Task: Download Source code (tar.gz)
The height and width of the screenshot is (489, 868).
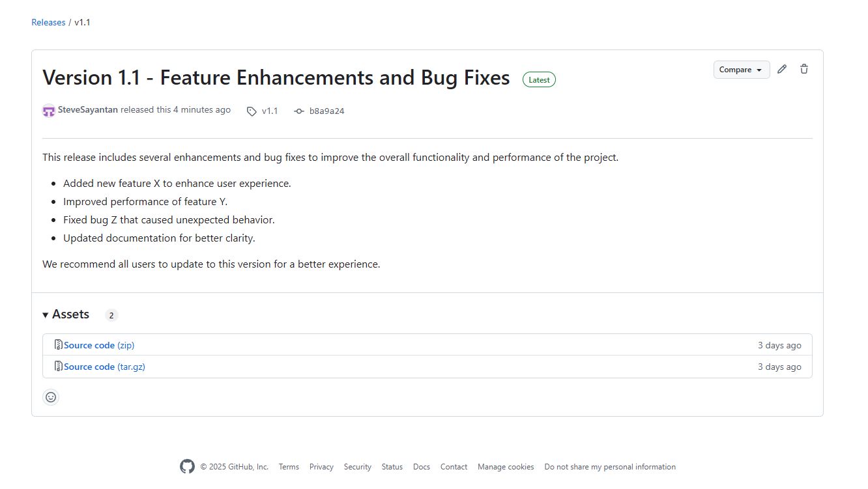Action: coord(104,367)
